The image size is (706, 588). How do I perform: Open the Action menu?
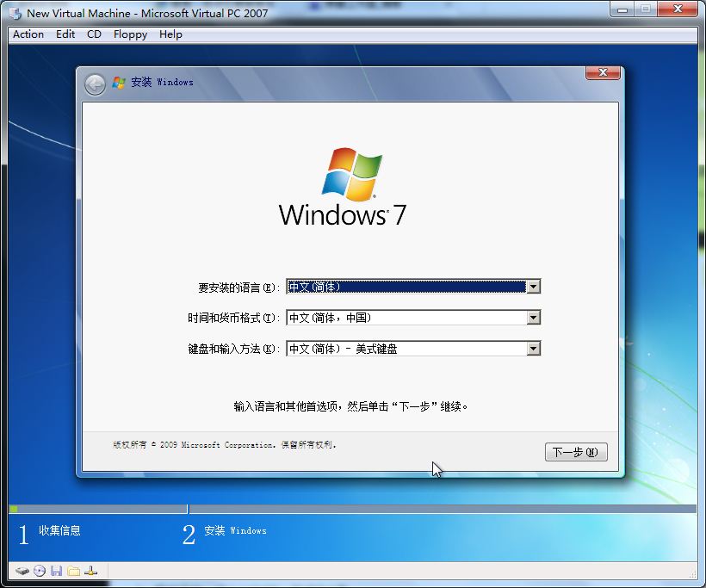click(28, 34)
